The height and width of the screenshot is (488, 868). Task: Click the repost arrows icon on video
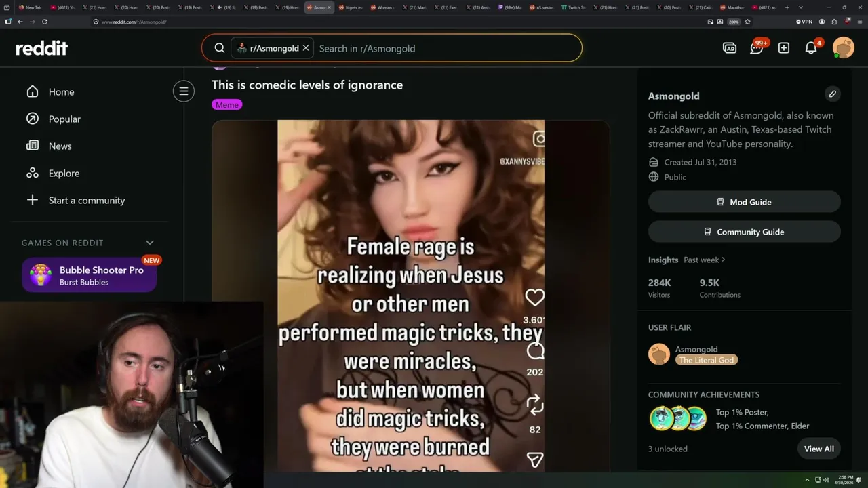click(x=535, y=405)
